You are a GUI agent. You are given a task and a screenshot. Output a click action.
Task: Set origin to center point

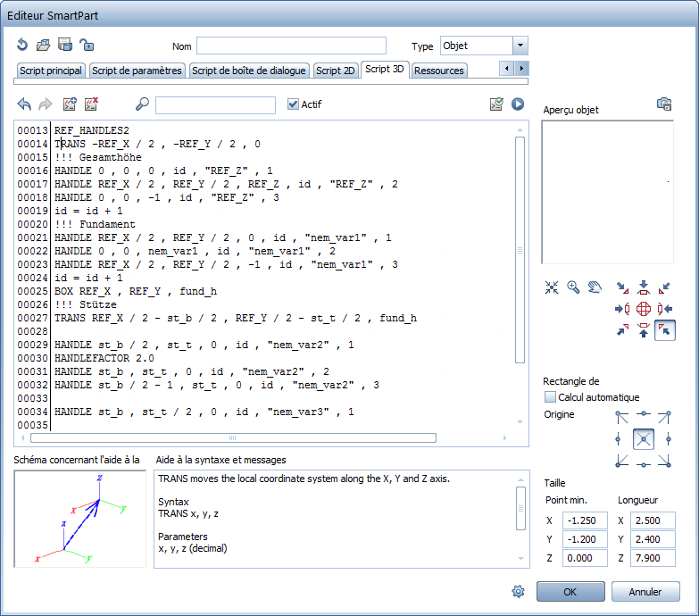point(644,439)
